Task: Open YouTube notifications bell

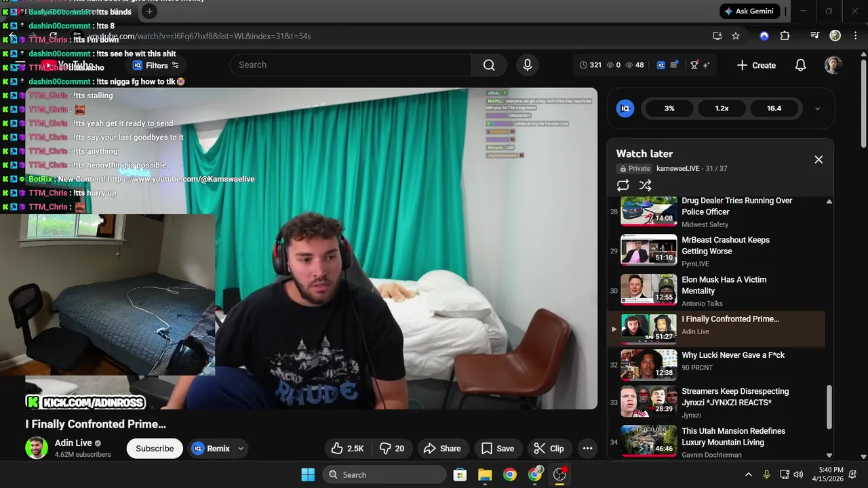Action: 800,65
